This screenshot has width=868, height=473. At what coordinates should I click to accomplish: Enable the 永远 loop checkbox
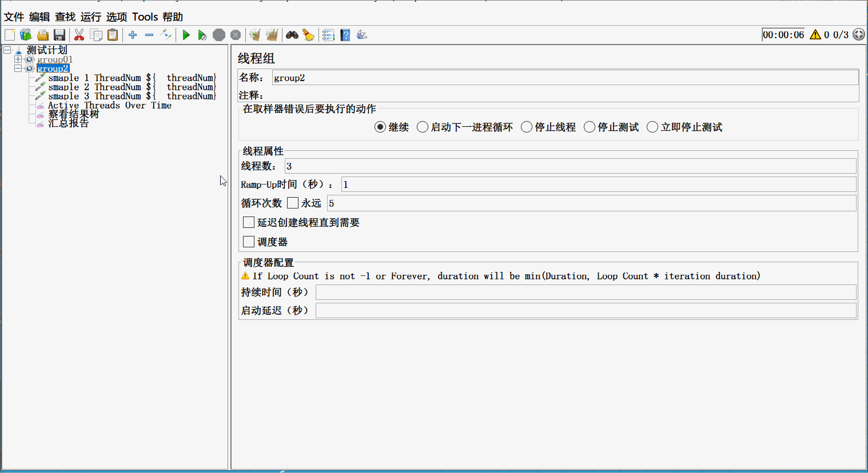point(292,202)
